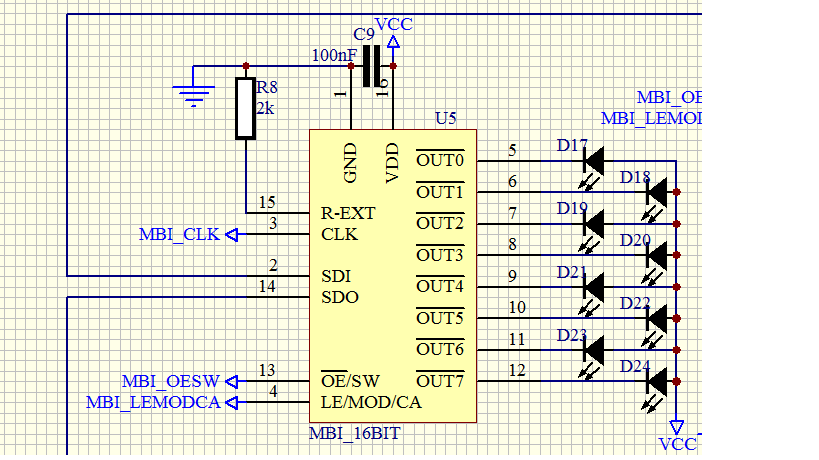
Task: Click pin number 12 at OUT7
Action: pyautogui.click(x=517, y=370)
